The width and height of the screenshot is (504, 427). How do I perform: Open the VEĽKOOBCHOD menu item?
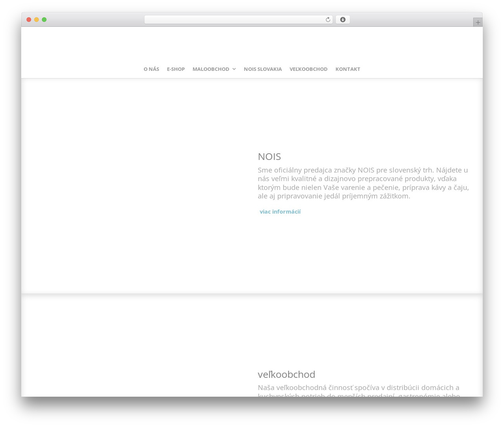[308, 69]
